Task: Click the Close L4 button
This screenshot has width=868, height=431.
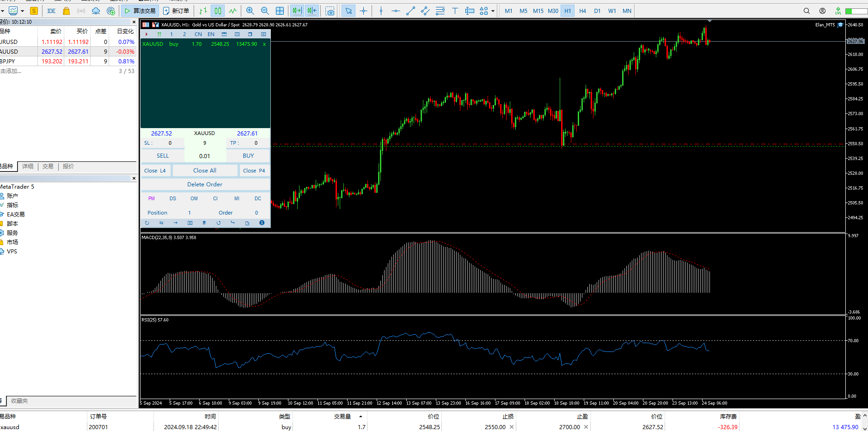Action: pos(155,171)
